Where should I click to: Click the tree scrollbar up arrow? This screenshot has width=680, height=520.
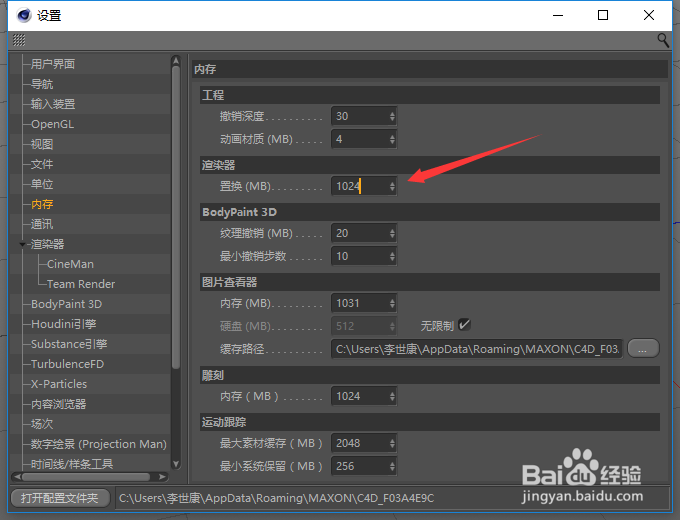pos(176,60)
